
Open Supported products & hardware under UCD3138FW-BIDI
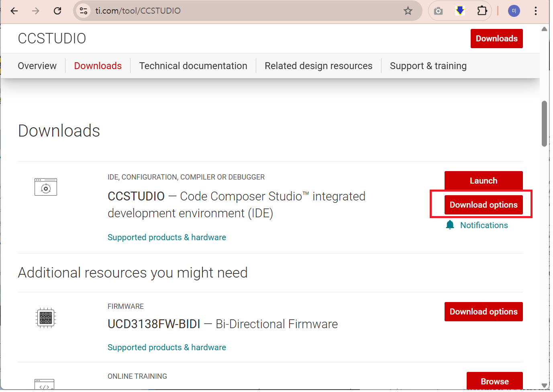(167, 347)
